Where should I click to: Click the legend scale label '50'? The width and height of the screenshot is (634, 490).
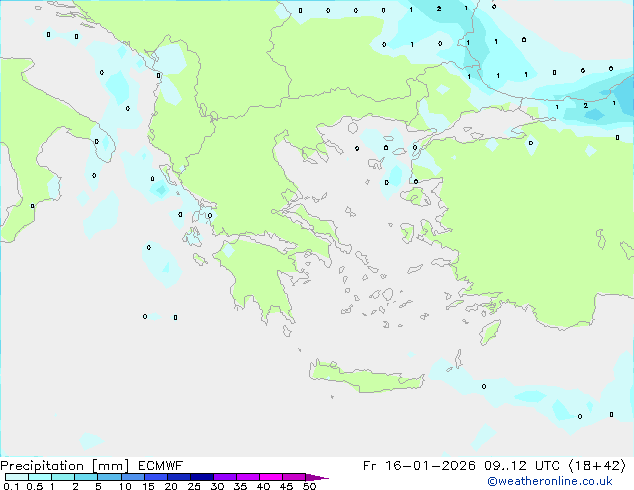pos(310,486)
